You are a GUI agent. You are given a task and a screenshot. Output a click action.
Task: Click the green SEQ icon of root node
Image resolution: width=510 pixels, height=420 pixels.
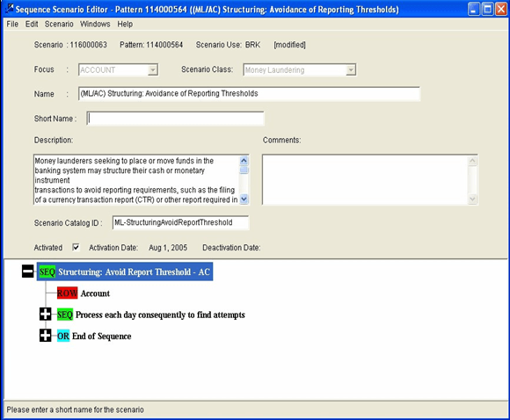tap(47, 272)
